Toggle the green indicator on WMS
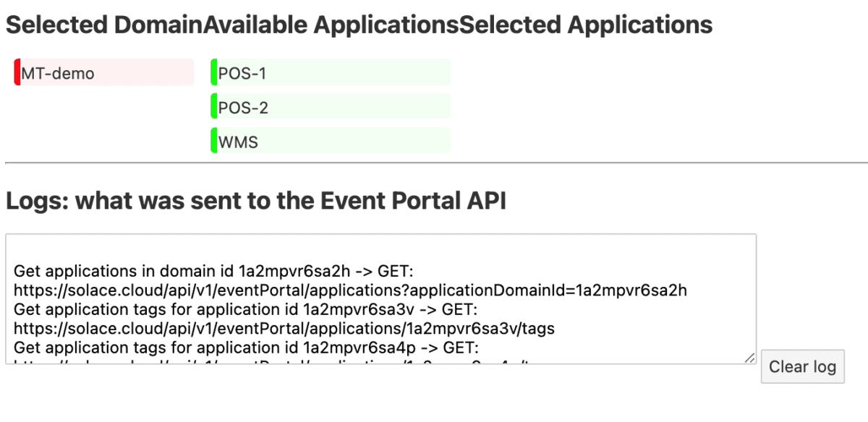The width and height of the screenshot is (868, 422). pos(213,141)
